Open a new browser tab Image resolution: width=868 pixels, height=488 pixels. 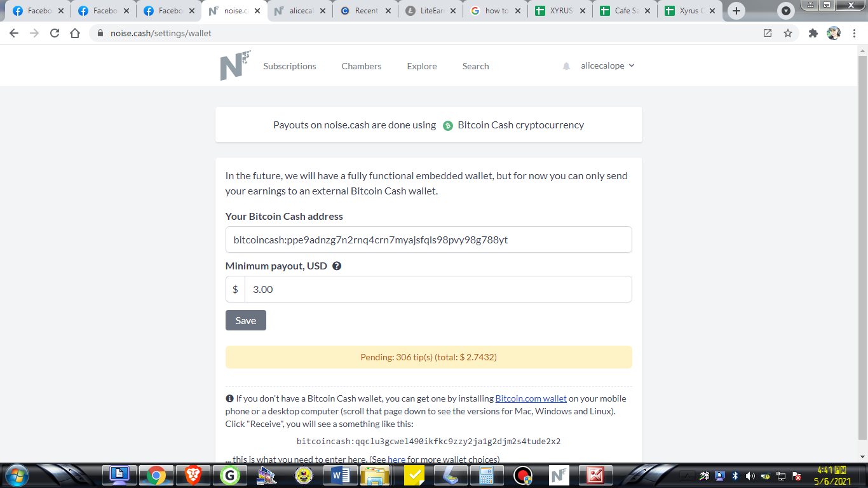pos(736,11)
